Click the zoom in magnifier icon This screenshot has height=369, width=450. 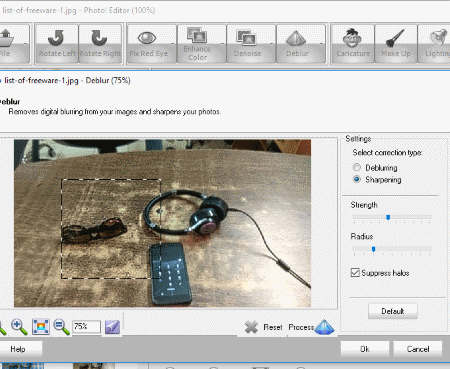[x=19, y=327]
